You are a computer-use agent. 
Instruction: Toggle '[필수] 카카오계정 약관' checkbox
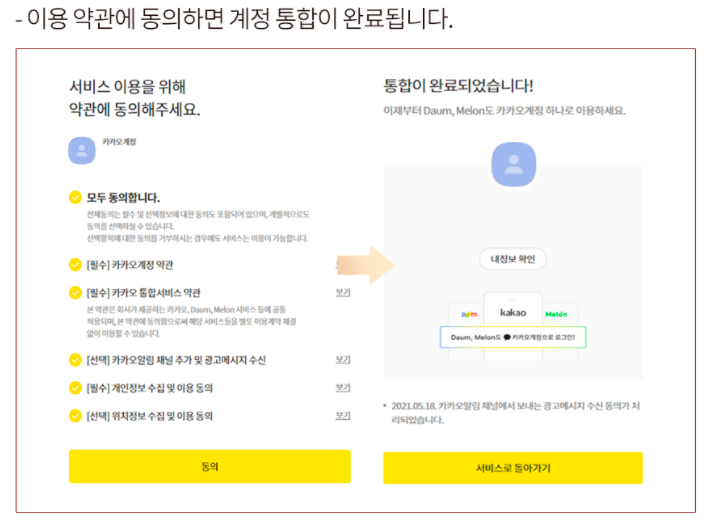tap(75, 264)
